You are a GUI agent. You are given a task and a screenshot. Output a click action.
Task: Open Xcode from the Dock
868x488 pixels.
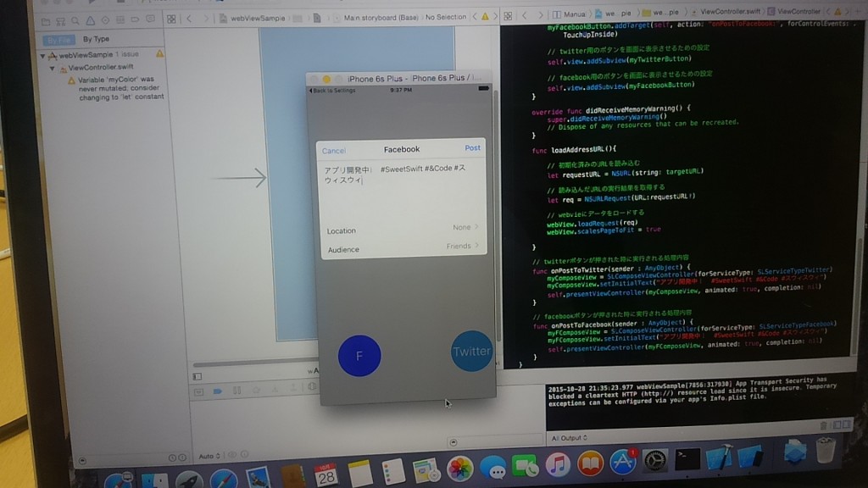[x=719, y=458]
